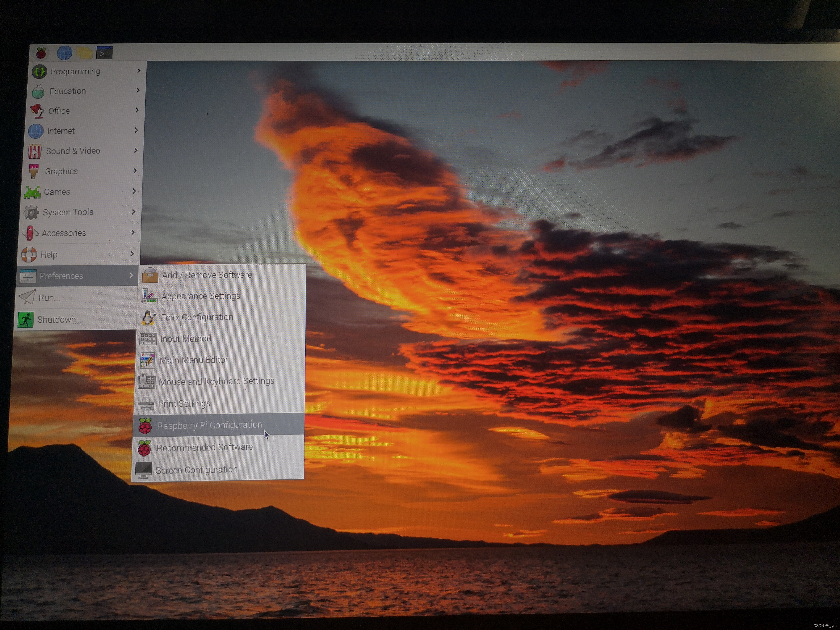Screen dimensions: 840x630
Task: Select Raspberry Pi Configuration menu entry
Action: pyautogui.click(x=209, y=425)
